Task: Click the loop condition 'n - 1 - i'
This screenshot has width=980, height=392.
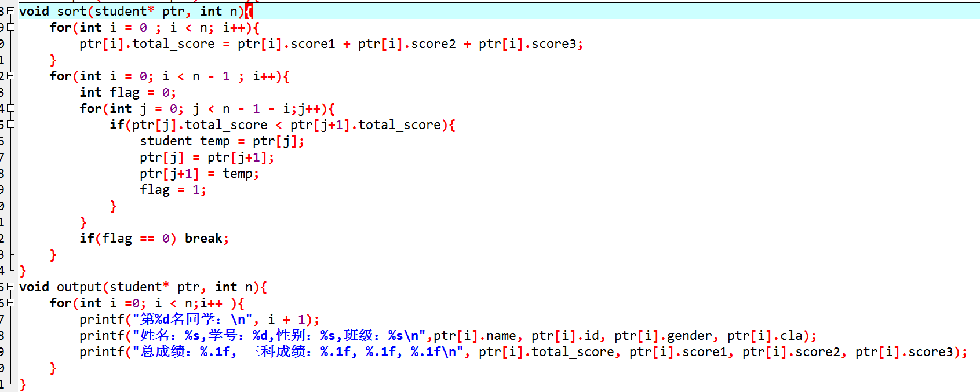Action: (256, 108)
